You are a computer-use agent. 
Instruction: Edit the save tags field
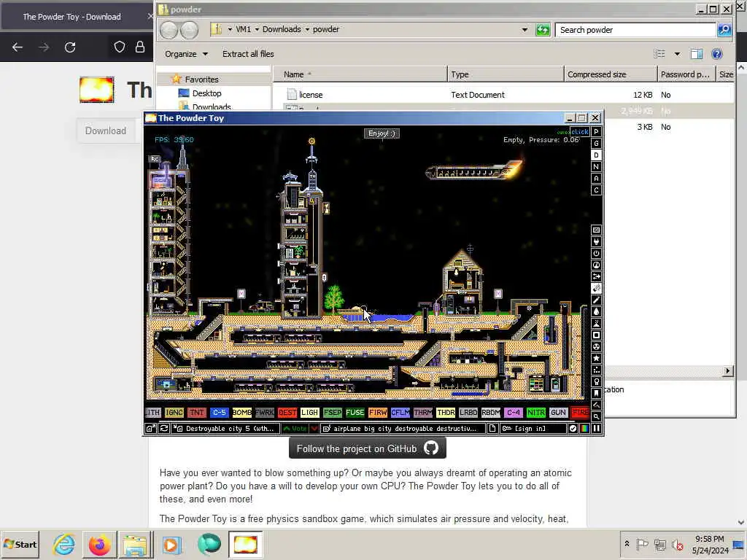403,429
